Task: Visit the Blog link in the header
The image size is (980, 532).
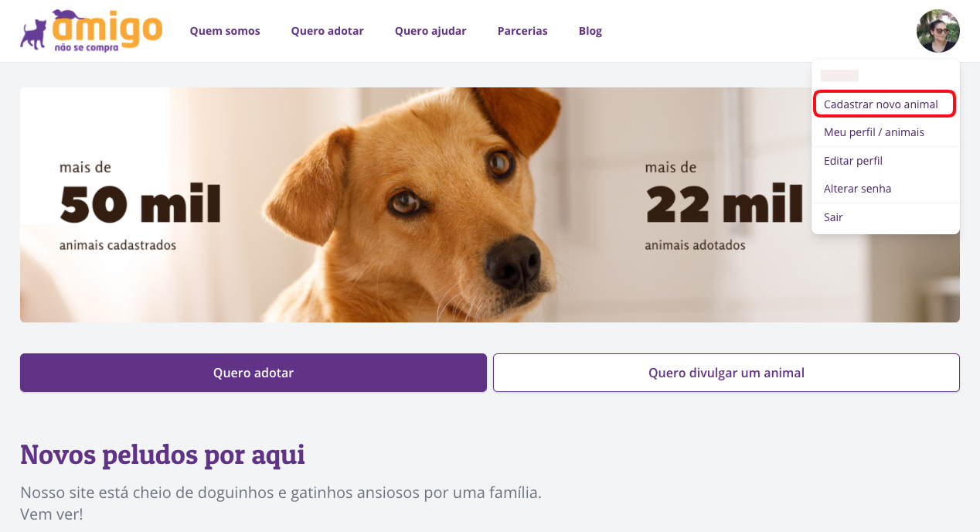Action: tap(590, 31)
